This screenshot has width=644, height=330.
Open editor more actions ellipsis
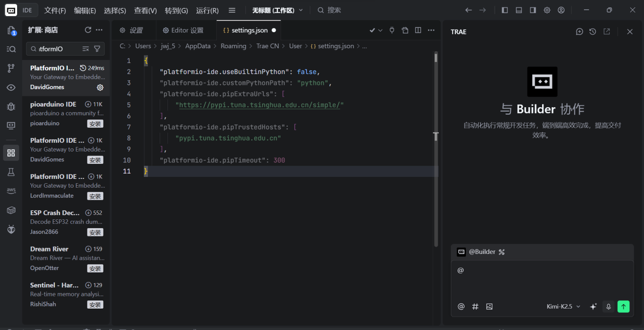431,30
